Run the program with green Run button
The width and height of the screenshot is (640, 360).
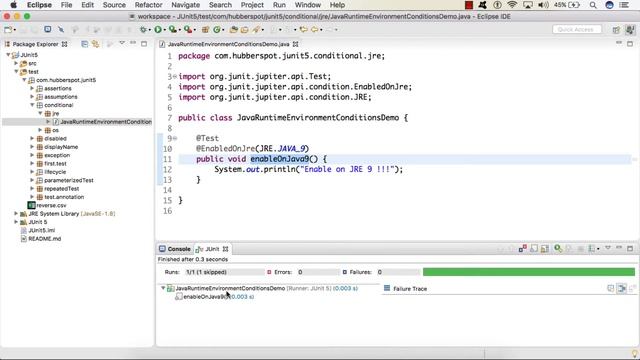[x=158, y=29]
